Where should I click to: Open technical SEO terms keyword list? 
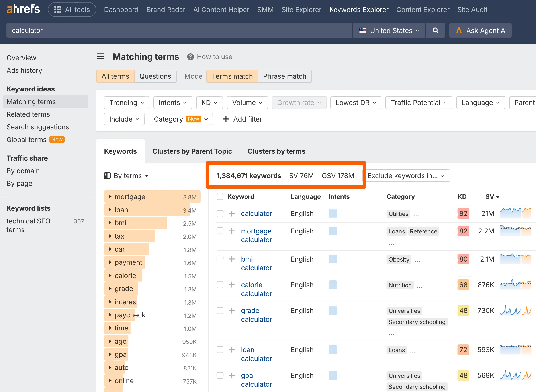(28, 225)
